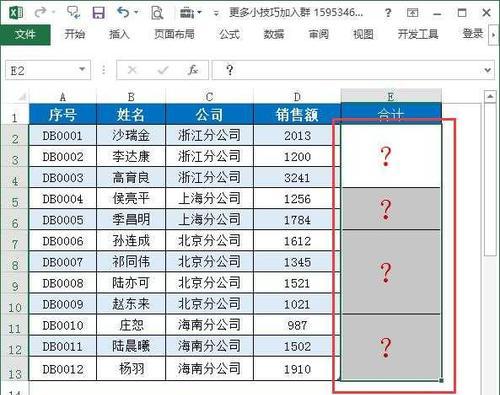
Task: Select column D header
Action: pyautogui.click(x=297, y=97)
